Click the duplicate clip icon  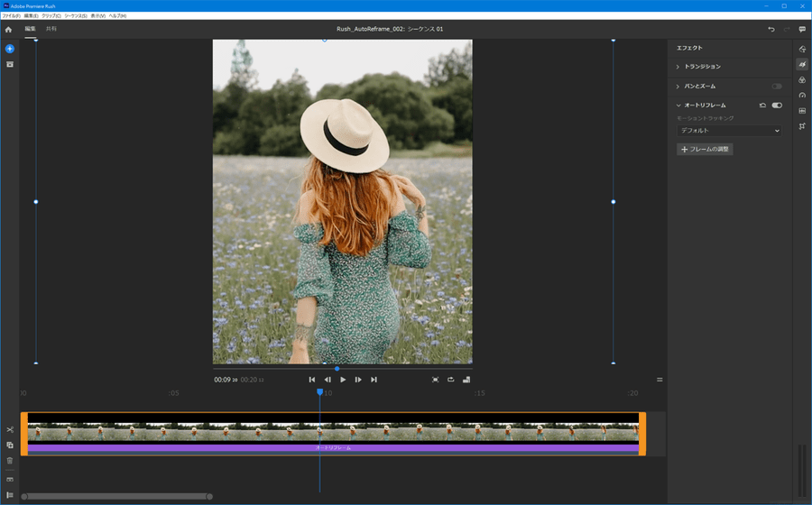point(10,445)
